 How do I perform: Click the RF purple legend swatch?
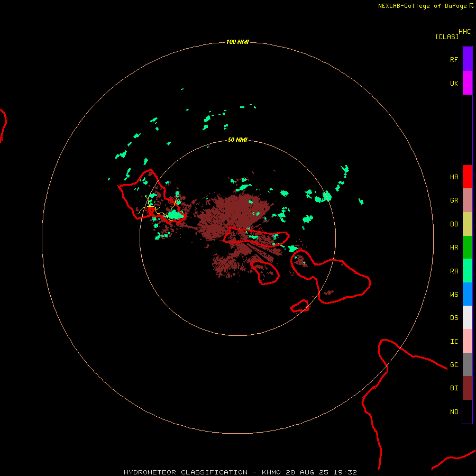467,59
